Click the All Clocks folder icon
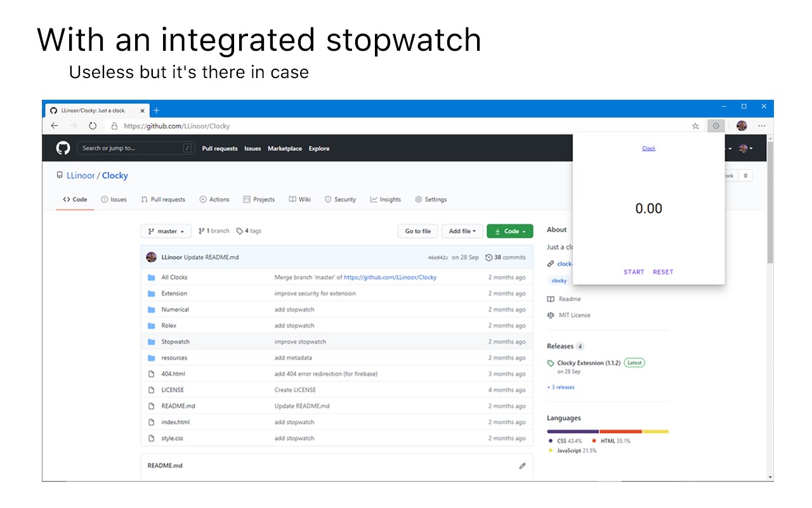This screenshot has height=508, width=812. 151,277
